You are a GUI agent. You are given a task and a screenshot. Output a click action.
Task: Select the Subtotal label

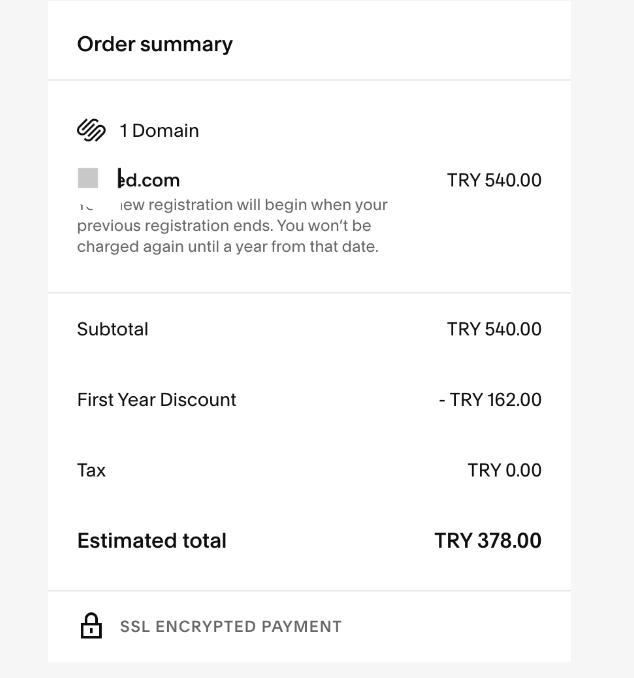[112, 329]
